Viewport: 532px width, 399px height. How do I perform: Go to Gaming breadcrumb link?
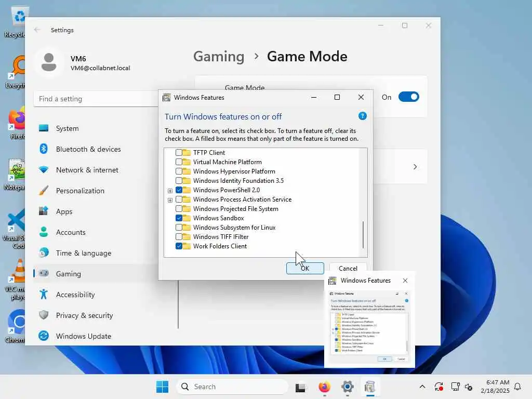219,56
